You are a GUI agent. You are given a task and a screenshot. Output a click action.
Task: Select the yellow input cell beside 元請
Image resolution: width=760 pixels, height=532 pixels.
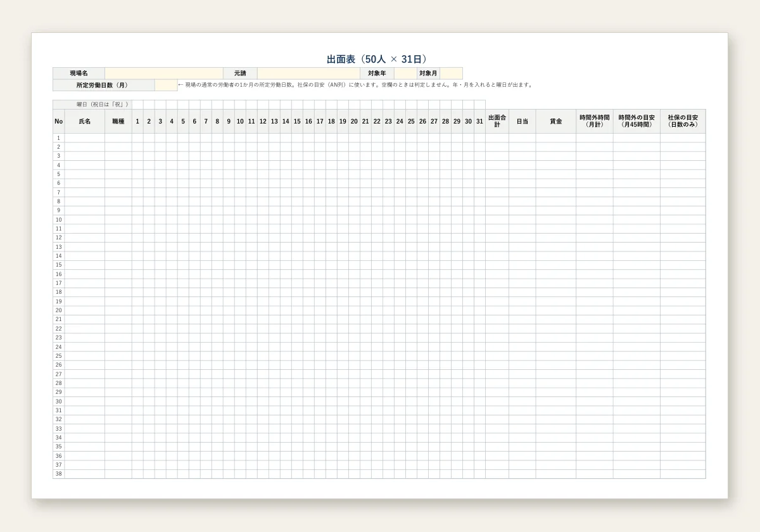[x=308, y=73]
